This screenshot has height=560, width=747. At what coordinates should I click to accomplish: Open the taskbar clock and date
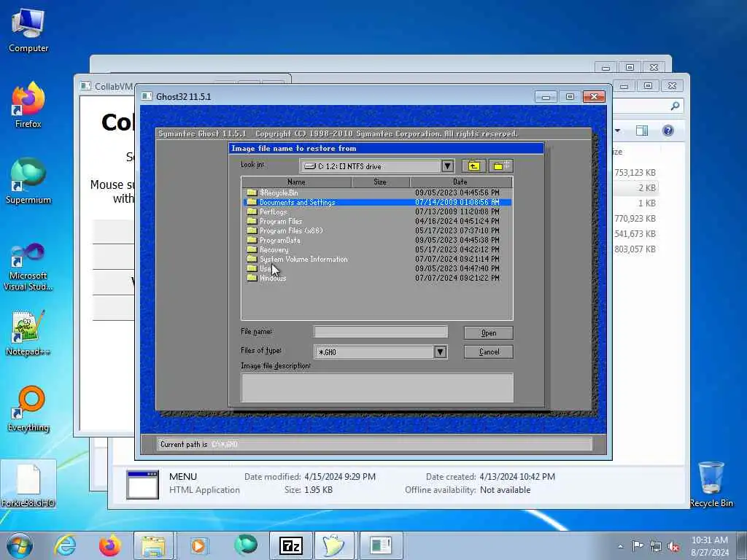(710, 546)
